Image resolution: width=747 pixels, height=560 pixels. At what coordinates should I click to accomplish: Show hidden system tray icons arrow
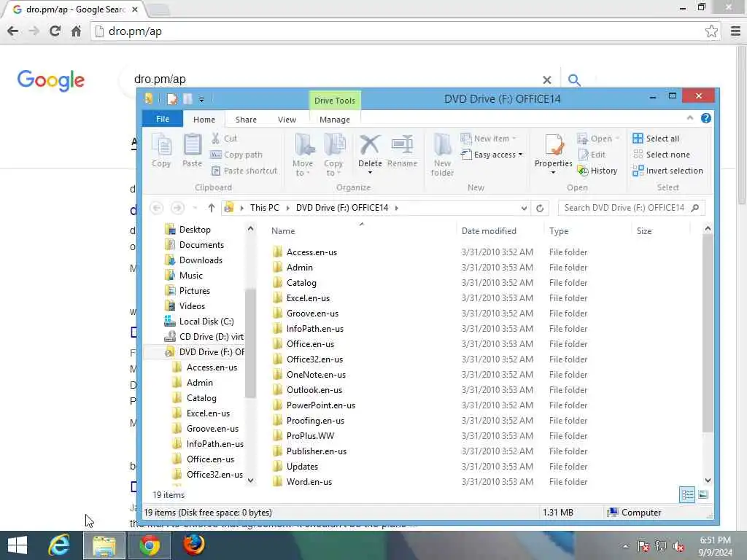tap(625, 547)
